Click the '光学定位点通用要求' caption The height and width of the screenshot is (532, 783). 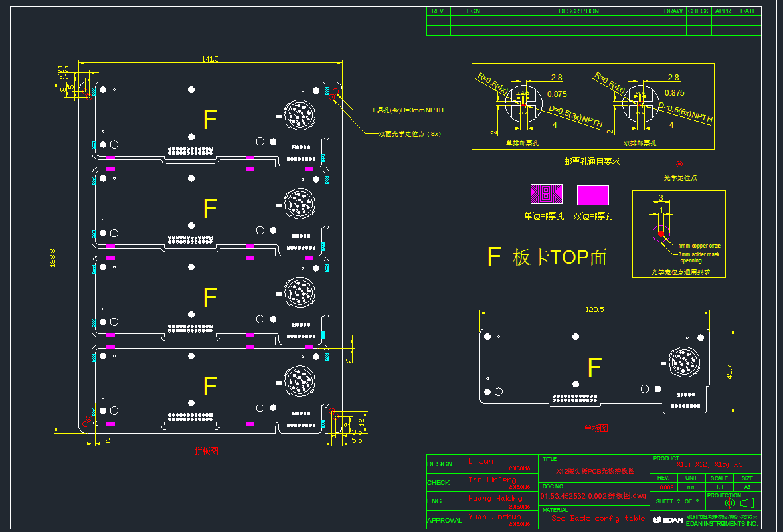pyautogui.click(x=681, y=272)
